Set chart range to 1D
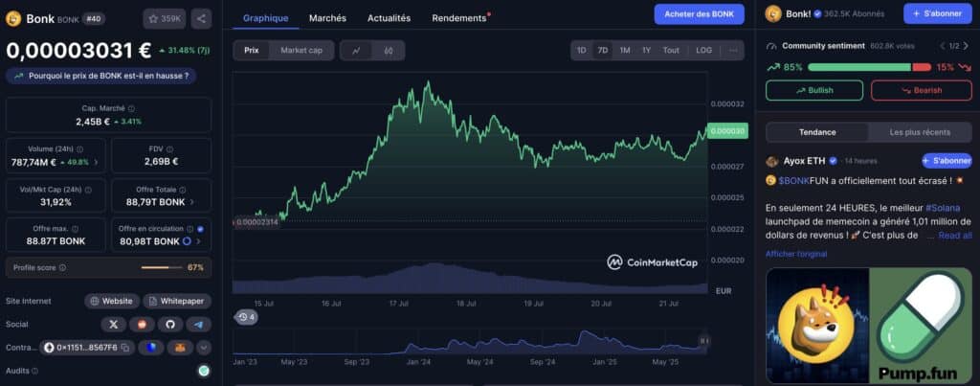 tap(581, 51)
